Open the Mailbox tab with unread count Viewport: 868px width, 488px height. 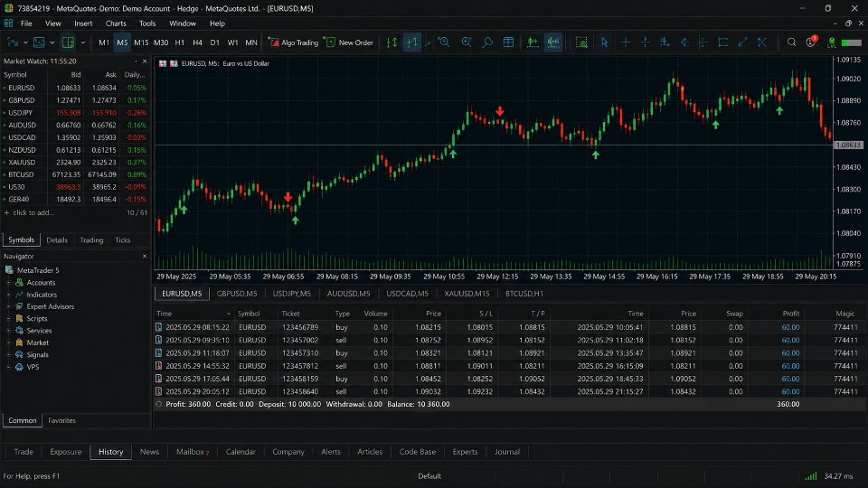(x=192, y=452)
